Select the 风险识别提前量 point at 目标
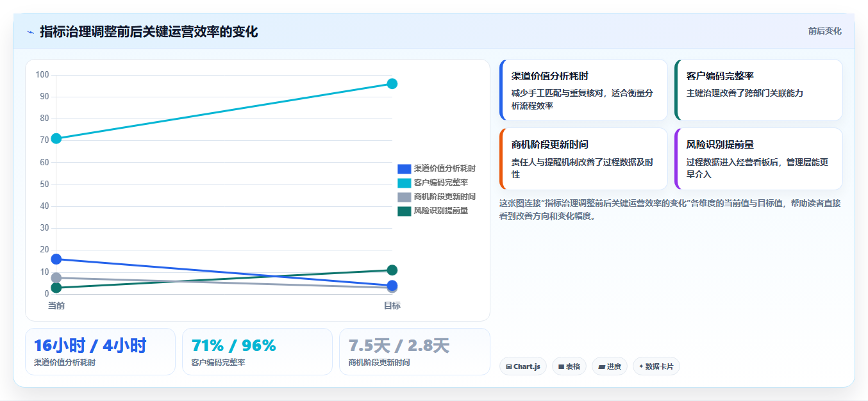Image resolution: width=868 pixels, height=401 pixels. (x=392, y=270)
